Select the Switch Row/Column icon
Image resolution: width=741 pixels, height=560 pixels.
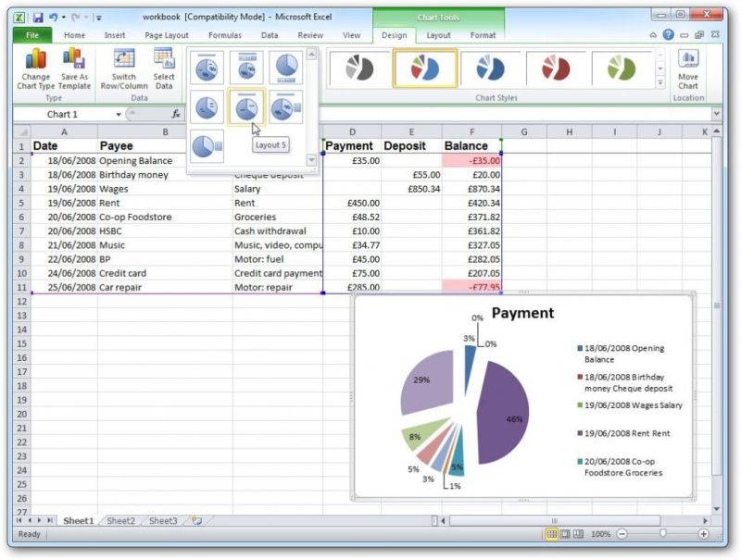click(125, 67)
